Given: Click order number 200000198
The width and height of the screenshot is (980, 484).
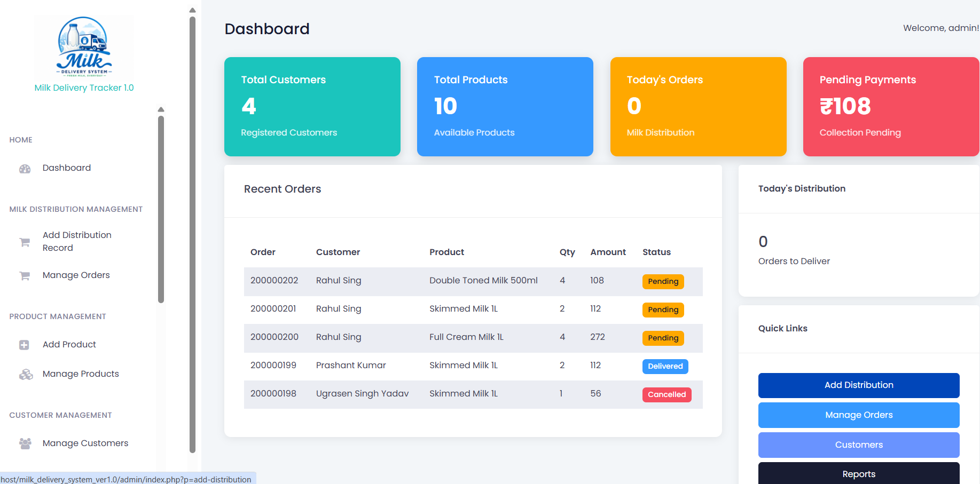Looking at the screenshot, I should click(x=273, y=393).
